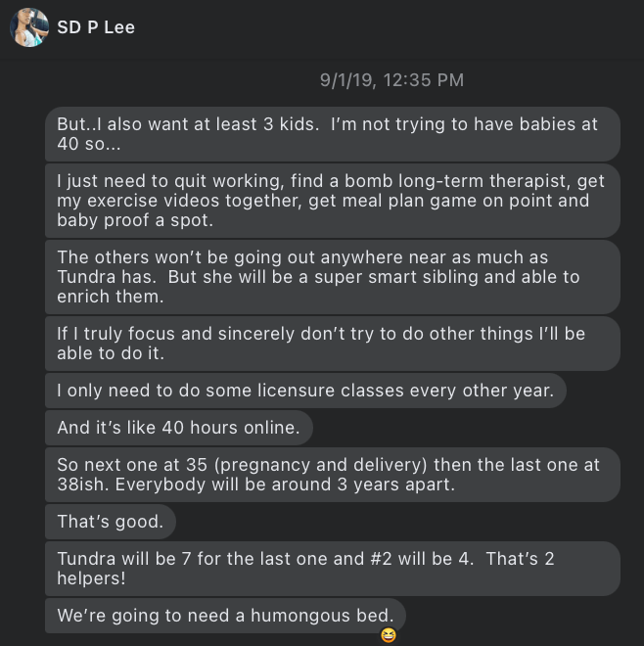
Task: Click the 9/1/19, 12:35 PM timestamp
Action: pyautogui.click(x=391, y=80)
